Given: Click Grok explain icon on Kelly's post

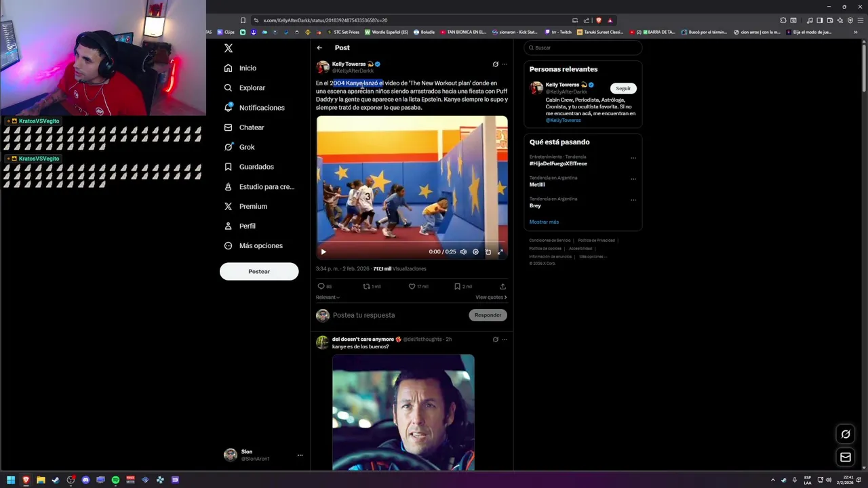Looking at the screenshot, I should click(496, 64).
